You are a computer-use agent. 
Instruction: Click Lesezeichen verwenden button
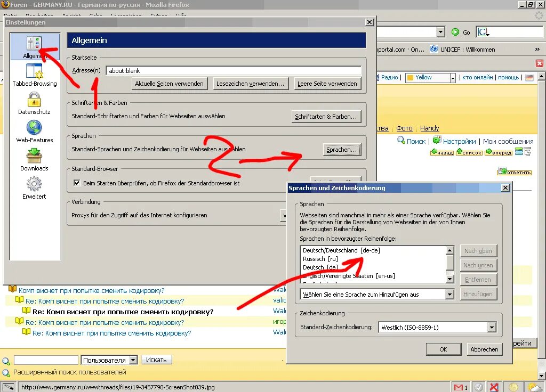[x=251, y=84]
